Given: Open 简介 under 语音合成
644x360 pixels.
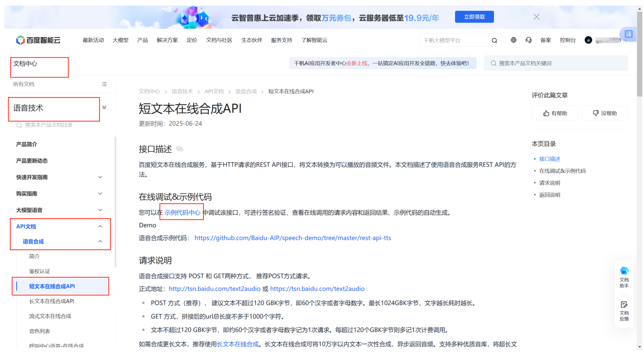Looking at the screenshot, I should click(34, 256).
